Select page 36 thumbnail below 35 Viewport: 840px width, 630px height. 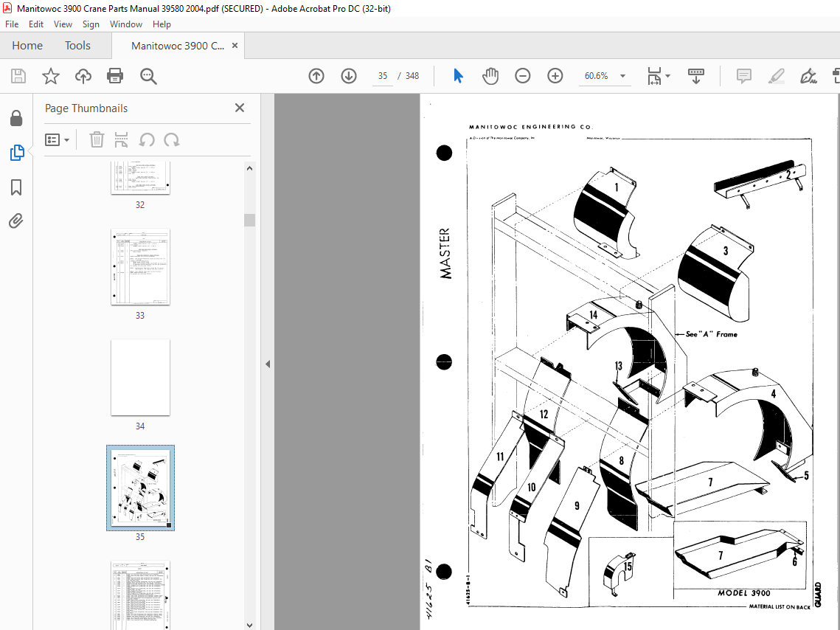pos(140,595)
